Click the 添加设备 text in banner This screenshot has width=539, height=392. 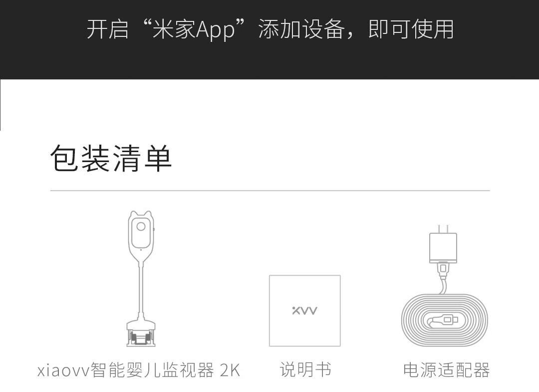[301, 29]
